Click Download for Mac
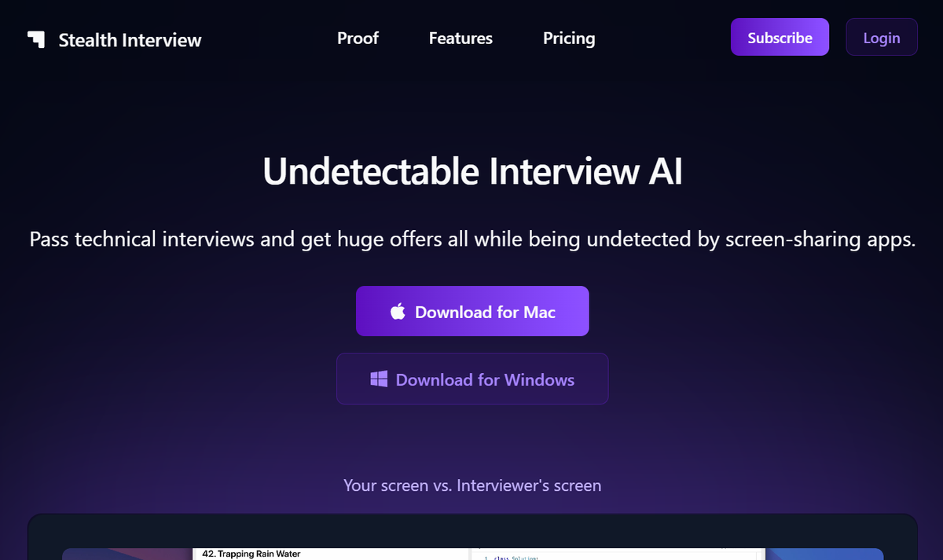943x560 pixels. click(472, 311)
